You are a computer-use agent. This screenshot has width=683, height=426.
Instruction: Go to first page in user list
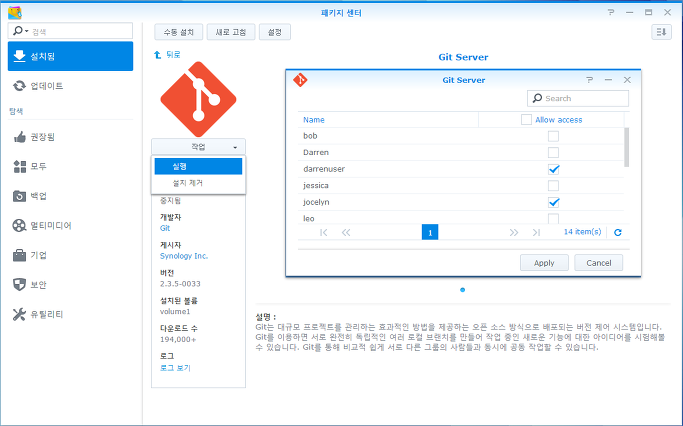(x=324, y=232)
